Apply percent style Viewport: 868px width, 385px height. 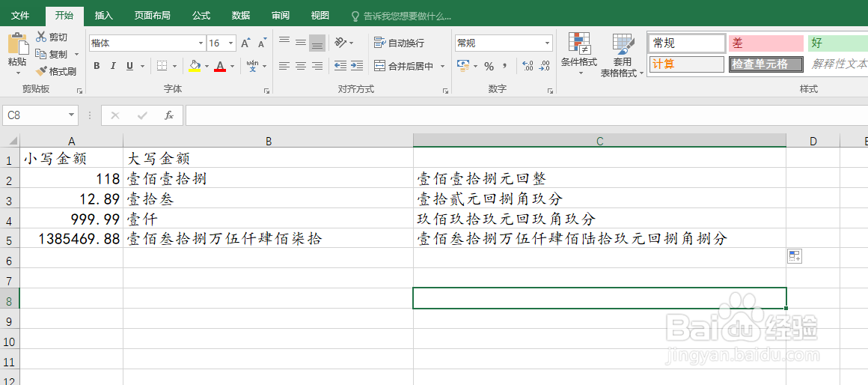[x=489, y=66]
